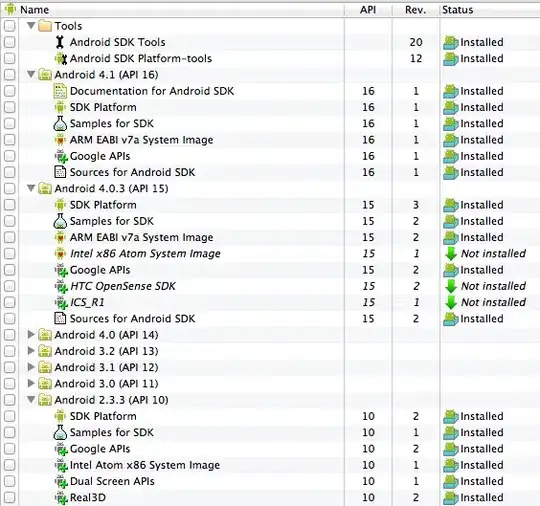
Task: Select the Documentation for Android SDK checkbox
Action: click(x=10, y=91)
